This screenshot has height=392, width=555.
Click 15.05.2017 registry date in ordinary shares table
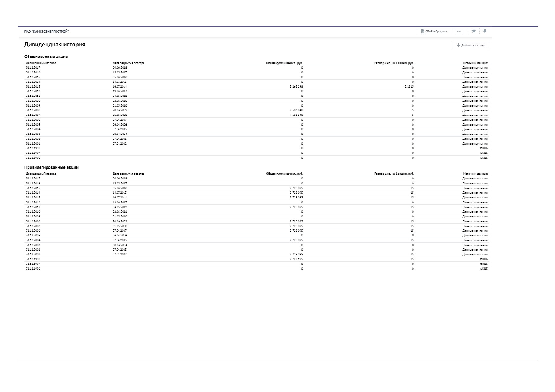point(120,72)
